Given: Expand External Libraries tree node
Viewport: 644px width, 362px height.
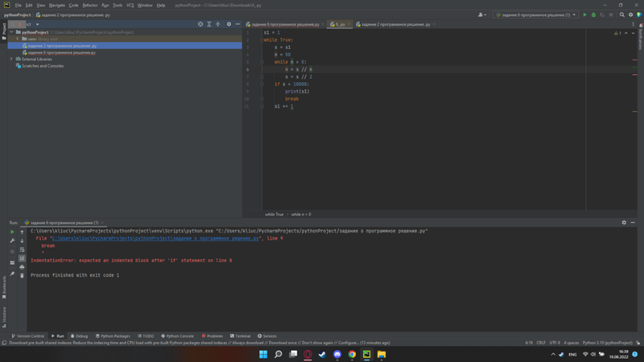Looking at the screenshot, I should click(11, 59).
